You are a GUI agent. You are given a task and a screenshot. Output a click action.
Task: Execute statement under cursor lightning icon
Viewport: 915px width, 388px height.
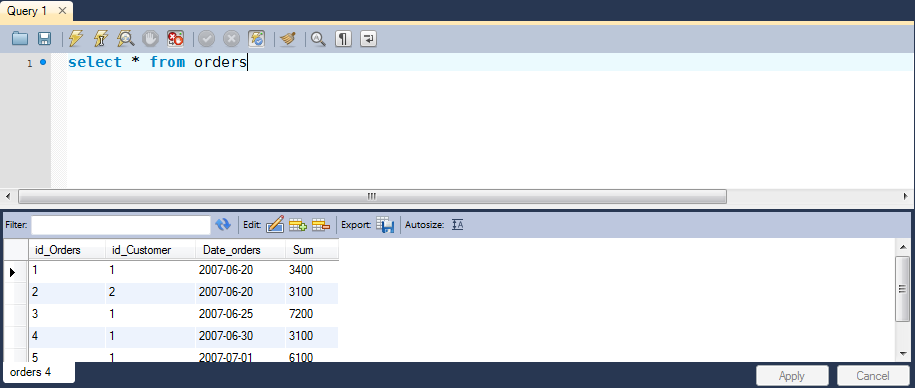point(101,39)
